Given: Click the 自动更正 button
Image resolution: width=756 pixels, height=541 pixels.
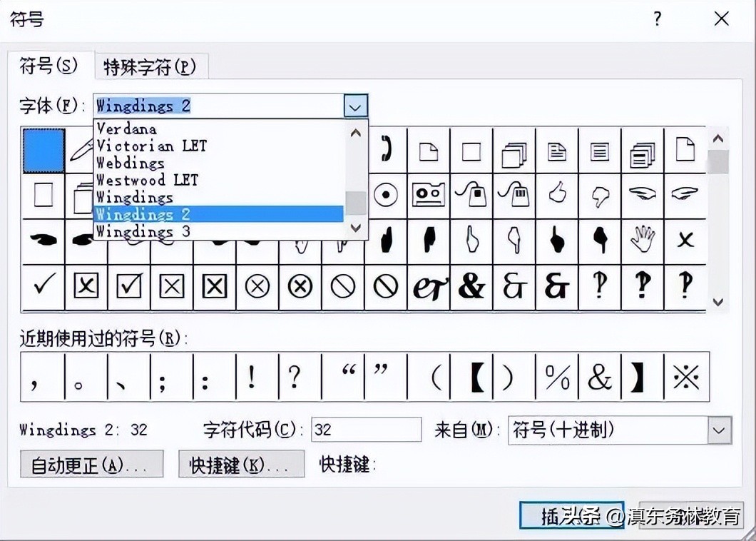Looking at the screenshot, I should click(x=91, y=464).
